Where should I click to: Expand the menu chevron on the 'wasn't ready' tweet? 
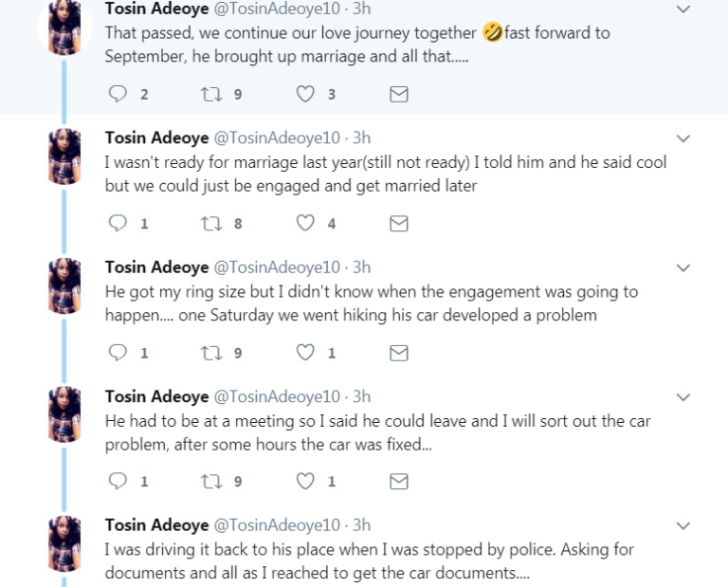[683, 138]
